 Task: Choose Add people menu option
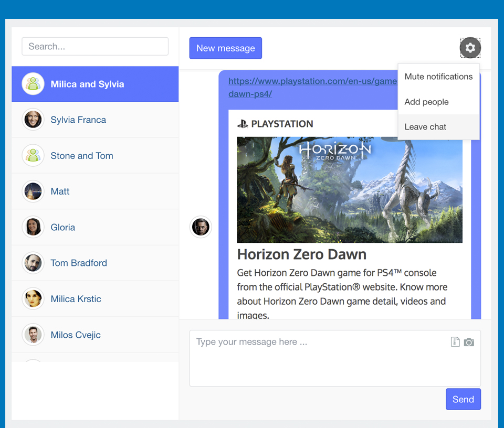(438, 102)
